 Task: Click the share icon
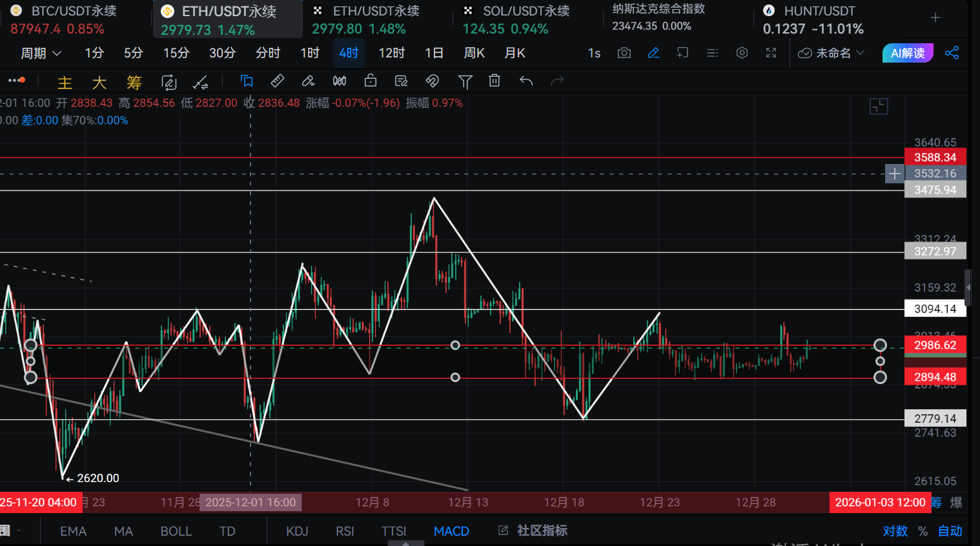pyautogui.click(x=952, y=53)
